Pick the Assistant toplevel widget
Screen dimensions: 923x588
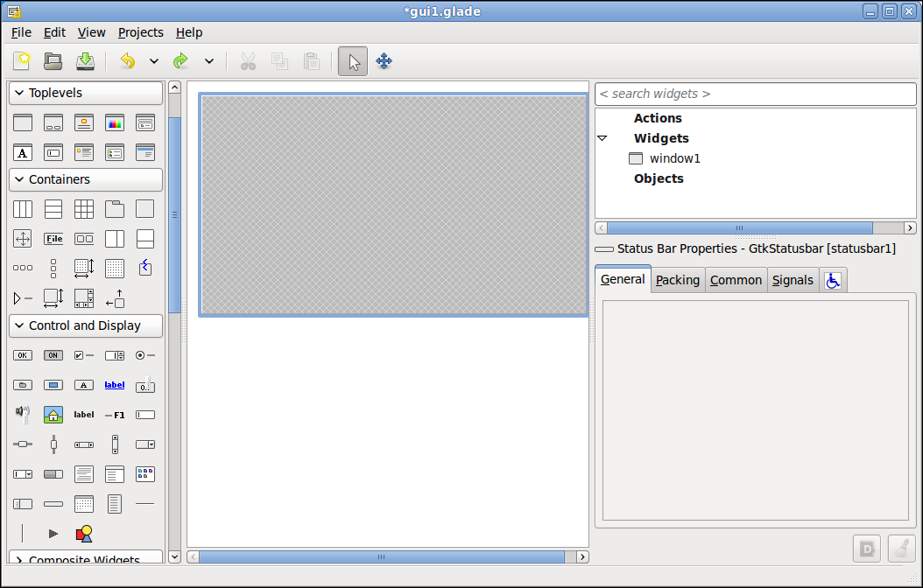point(145,152)
